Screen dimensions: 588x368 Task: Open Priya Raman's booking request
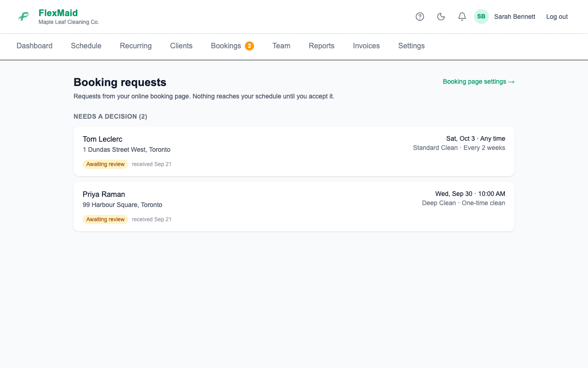[x=294, y=207]
